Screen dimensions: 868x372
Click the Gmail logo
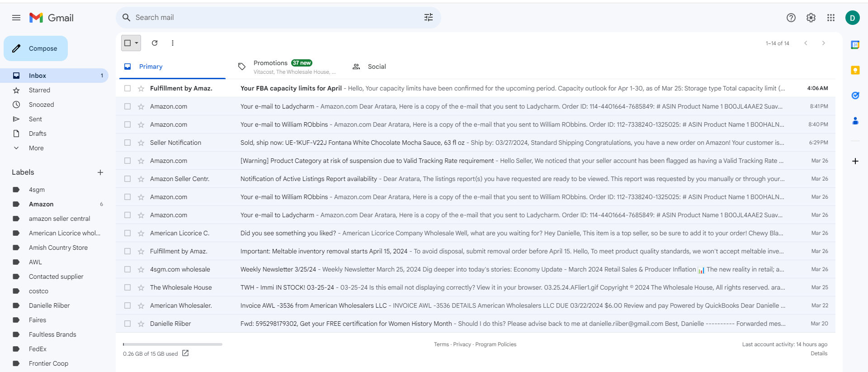pos(51,18)
